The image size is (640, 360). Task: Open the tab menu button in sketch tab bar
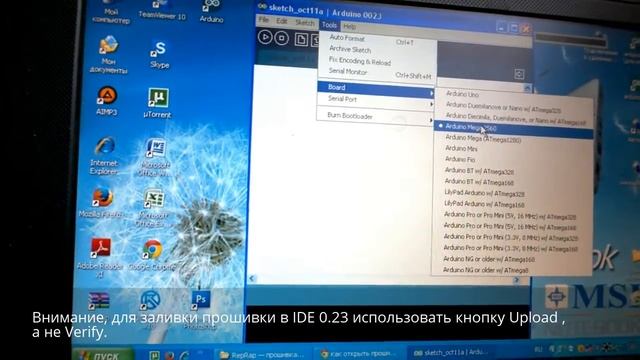(519, 74)
